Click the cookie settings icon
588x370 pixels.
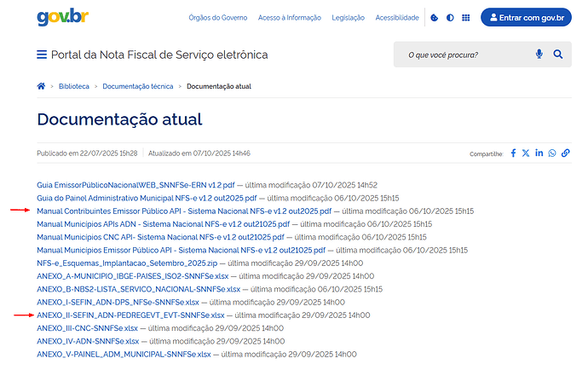(435, 17)
